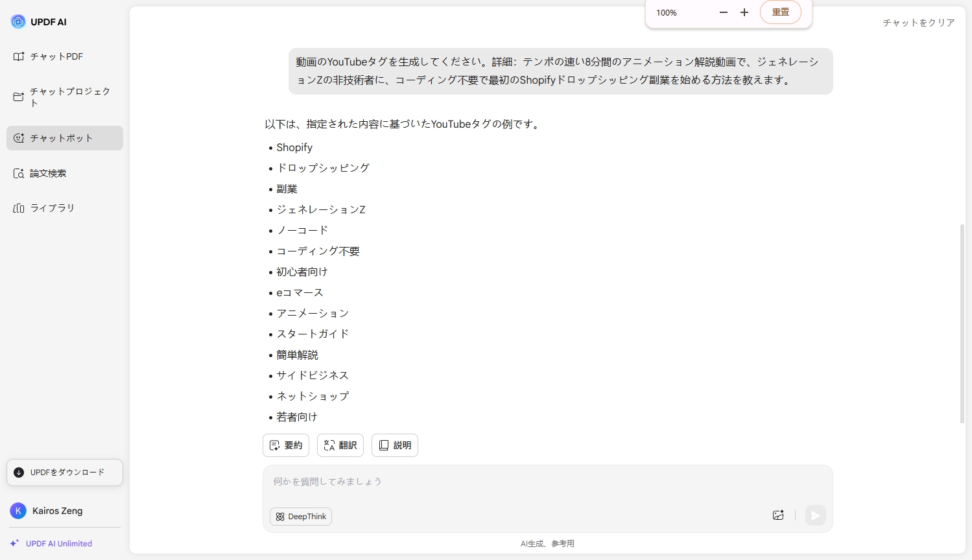The height and width of the screenshot is (560, 972).
Task: Click the ライブラリ books icon
Action: click(19, 208)
